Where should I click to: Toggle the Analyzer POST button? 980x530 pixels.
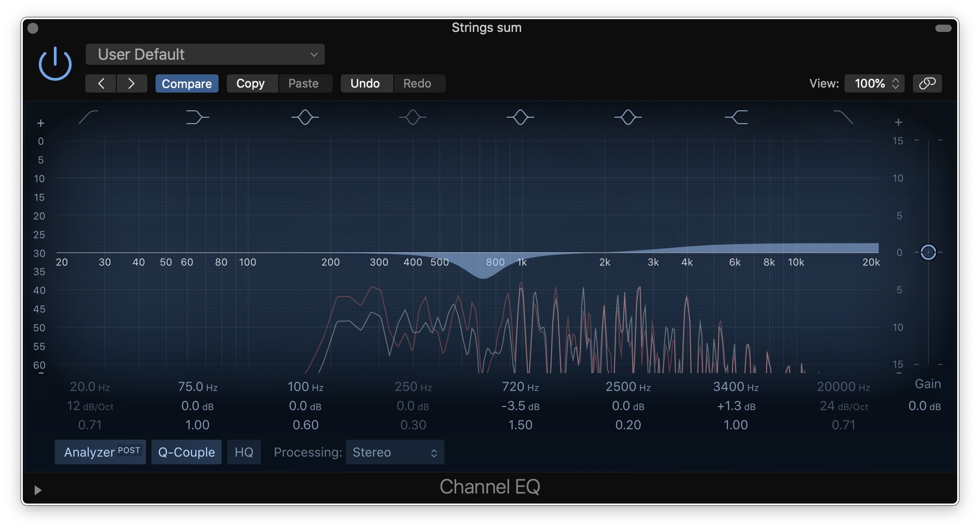[100, 452]
